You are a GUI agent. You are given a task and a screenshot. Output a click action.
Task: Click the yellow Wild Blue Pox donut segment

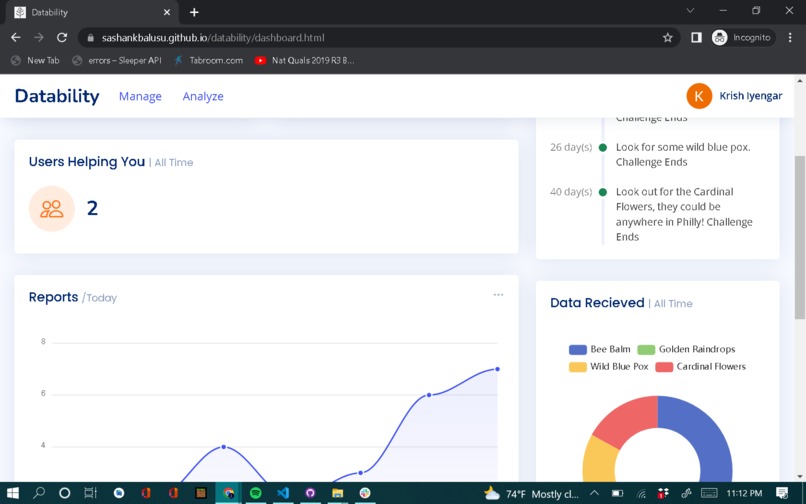600,459
